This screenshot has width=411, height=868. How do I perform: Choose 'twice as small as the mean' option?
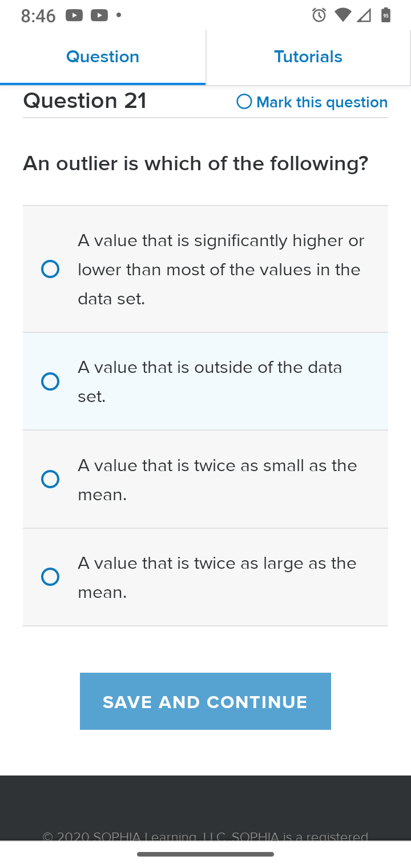[x=205, y=479]
